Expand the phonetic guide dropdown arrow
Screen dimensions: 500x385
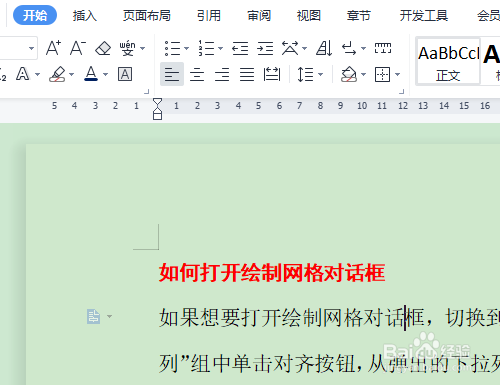[142, 49]
